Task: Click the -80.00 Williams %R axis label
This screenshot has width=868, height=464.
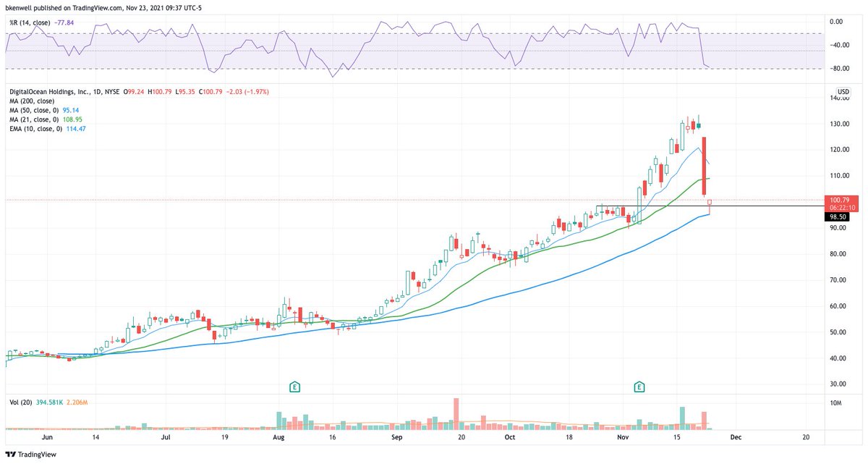Action: click(x=839, y=69)
